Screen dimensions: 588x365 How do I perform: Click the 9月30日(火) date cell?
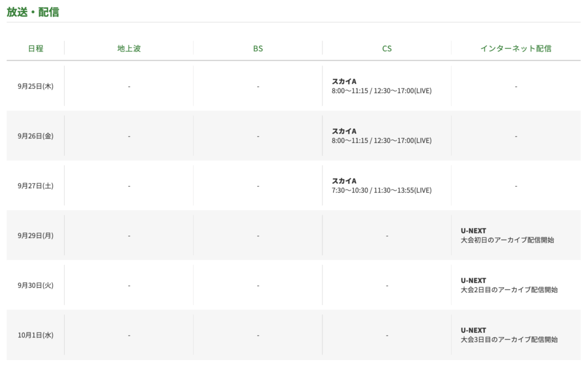point(36,285)
